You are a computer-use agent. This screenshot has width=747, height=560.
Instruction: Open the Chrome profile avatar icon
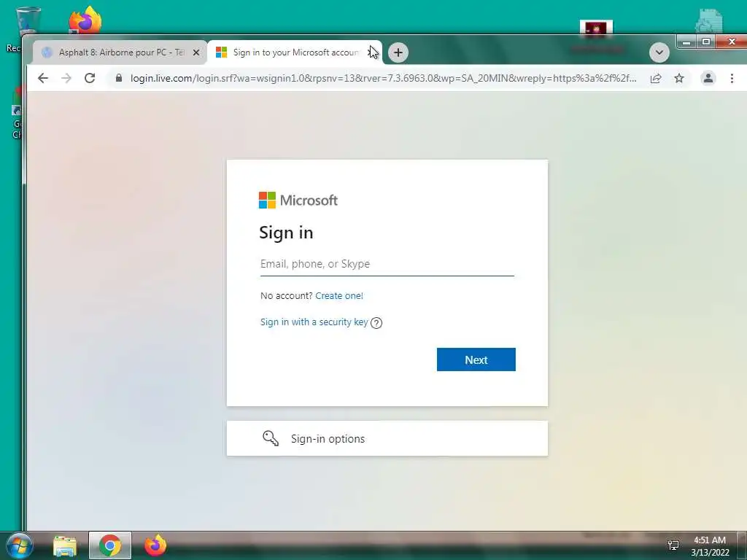(x=708, y=78)
